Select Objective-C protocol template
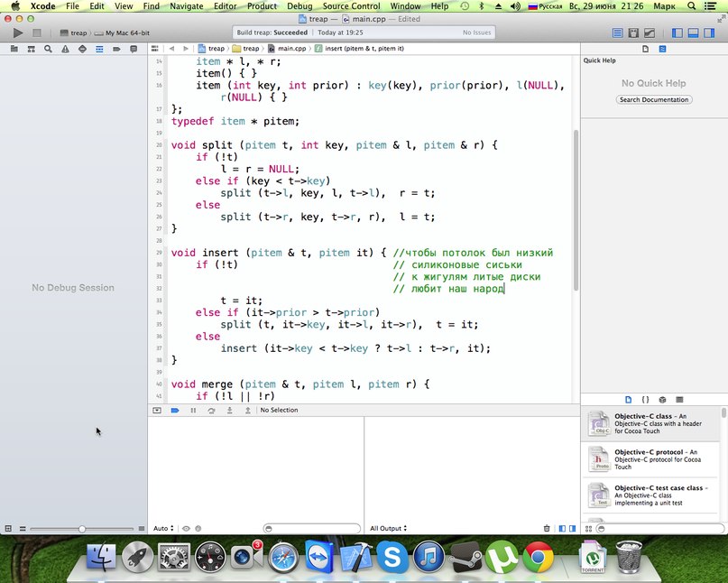This screenshot has height=583, width=728. point(651,459)
